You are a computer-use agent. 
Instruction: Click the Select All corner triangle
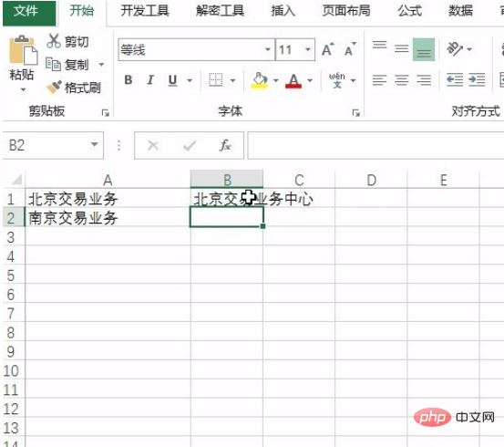tap(16, 179)
